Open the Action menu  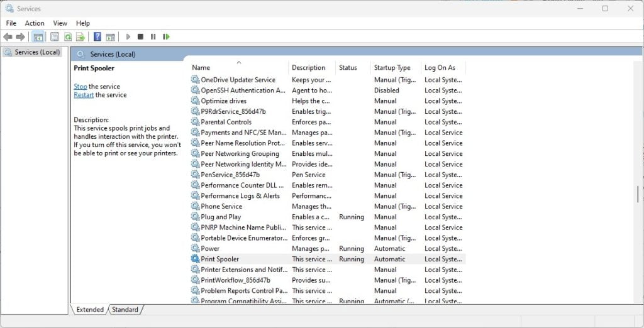[x=35, y=23]
